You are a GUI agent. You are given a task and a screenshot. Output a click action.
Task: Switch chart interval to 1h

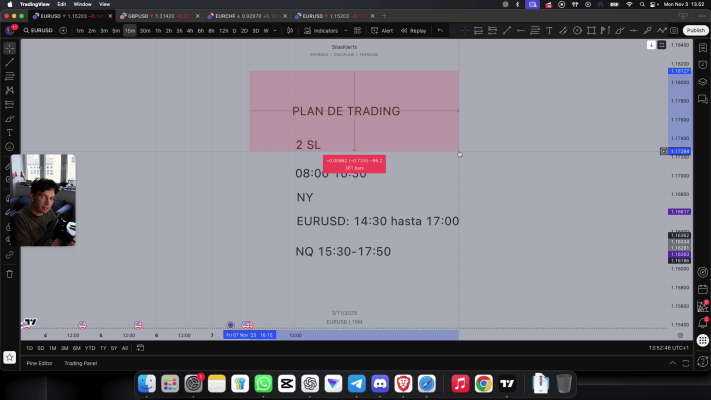[x=158, y=31]
